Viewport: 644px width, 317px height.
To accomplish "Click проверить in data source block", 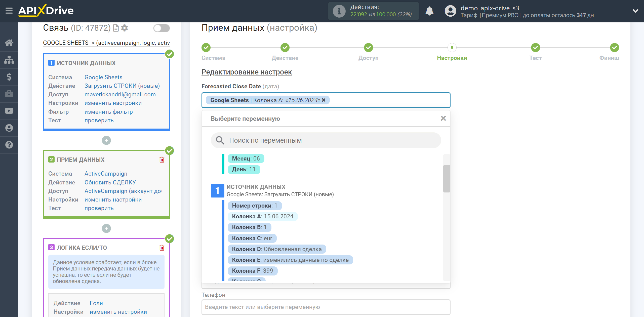I will pos(99,120).
